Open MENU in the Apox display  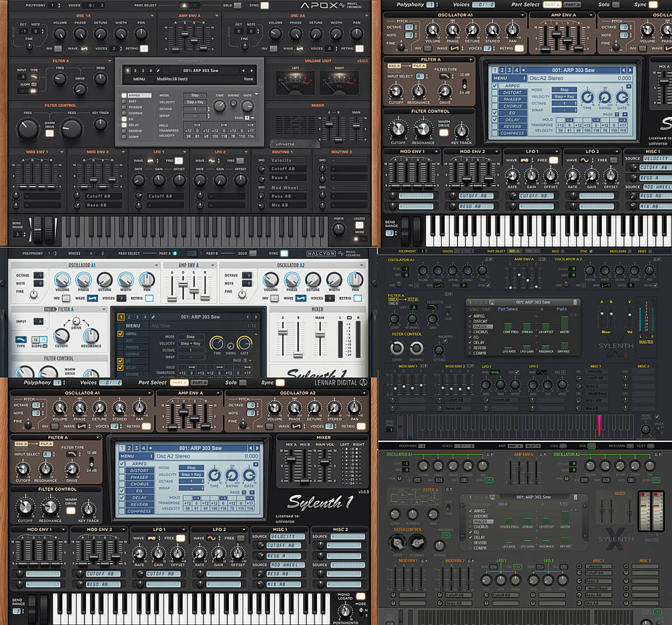click(x=139, y=79)
